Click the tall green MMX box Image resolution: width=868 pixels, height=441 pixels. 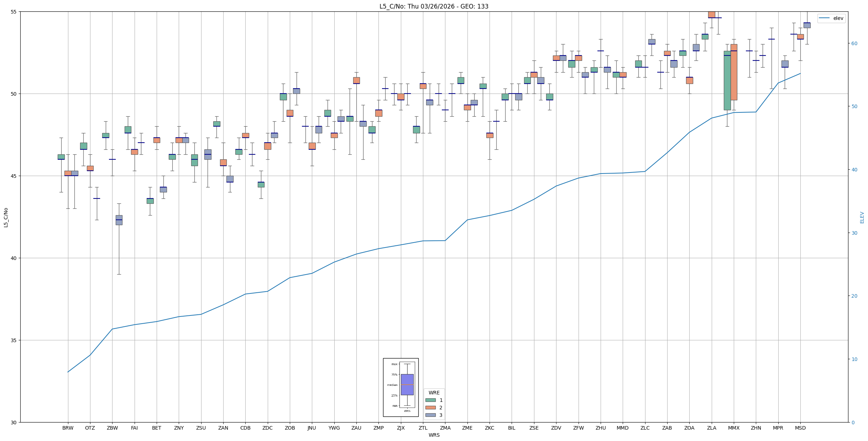[x=727, y=80]
